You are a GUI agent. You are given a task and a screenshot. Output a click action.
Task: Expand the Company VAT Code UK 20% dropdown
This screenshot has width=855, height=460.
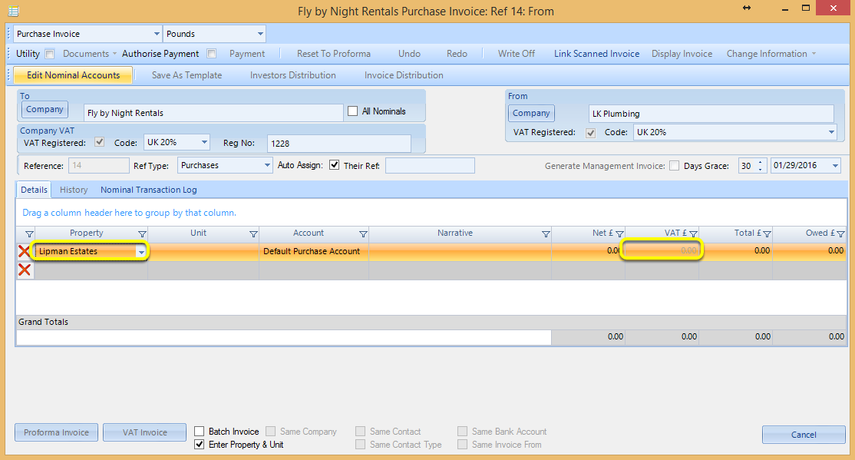coord(204,142)
